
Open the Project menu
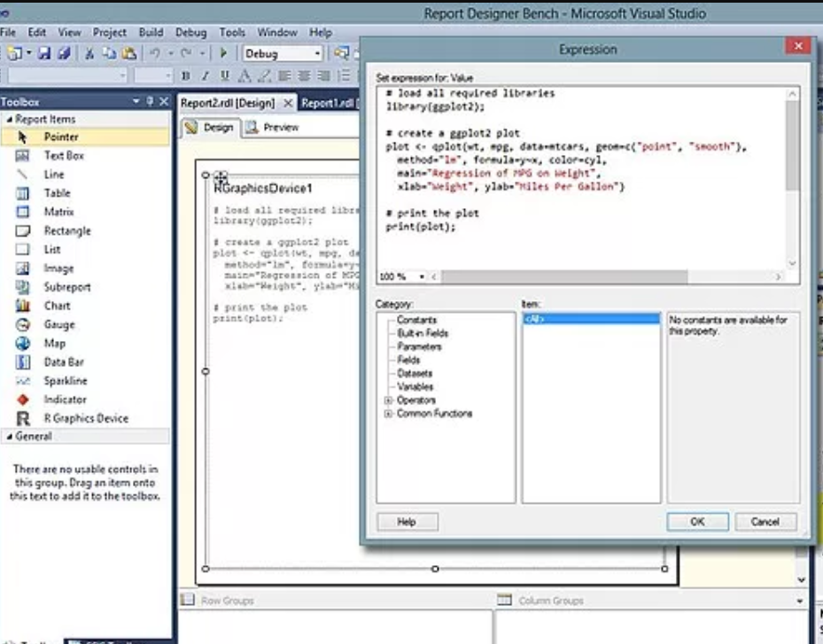110,33
